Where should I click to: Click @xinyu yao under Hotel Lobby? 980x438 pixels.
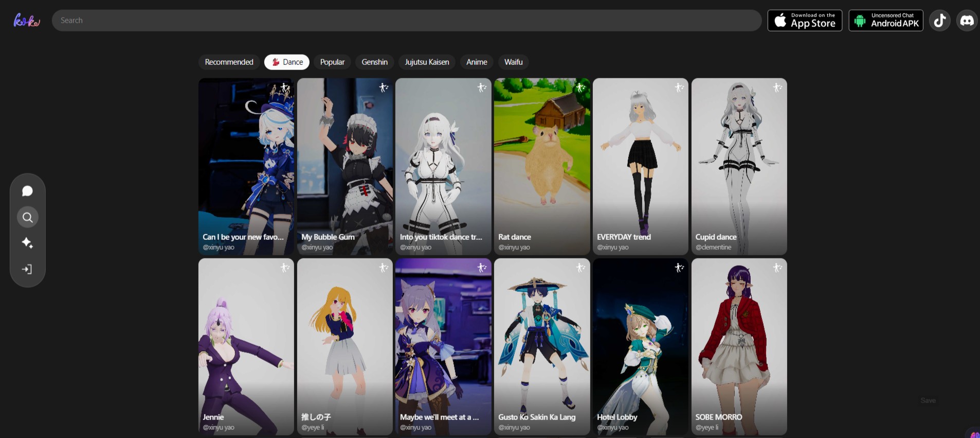pos(613,428)
